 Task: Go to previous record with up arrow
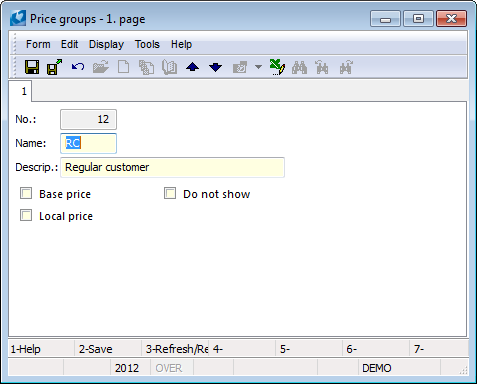(x=193, y=67)
